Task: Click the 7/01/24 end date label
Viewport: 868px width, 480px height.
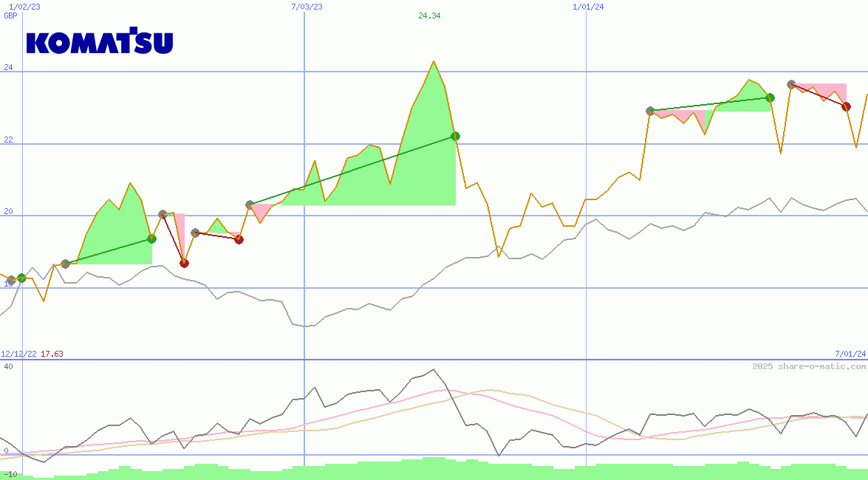Action: pyautogui.click(x=850, y=354)
